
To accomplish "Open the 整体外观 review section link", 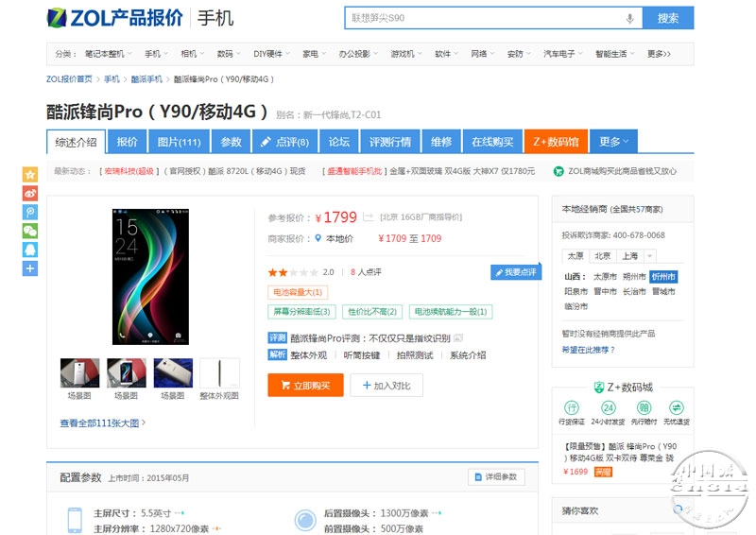I will [x=309, y=355].
